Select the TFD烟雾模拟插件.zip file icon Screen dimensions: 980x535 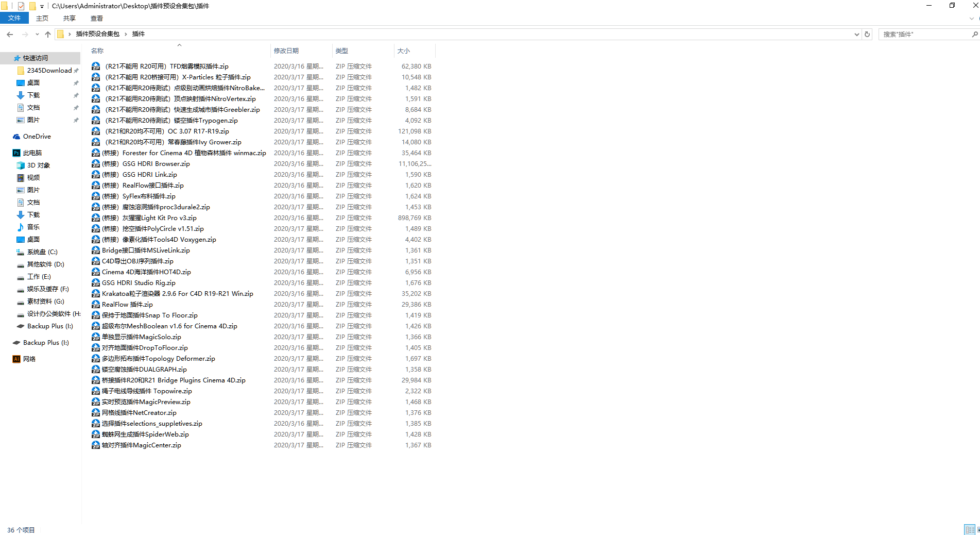[96, 66]
